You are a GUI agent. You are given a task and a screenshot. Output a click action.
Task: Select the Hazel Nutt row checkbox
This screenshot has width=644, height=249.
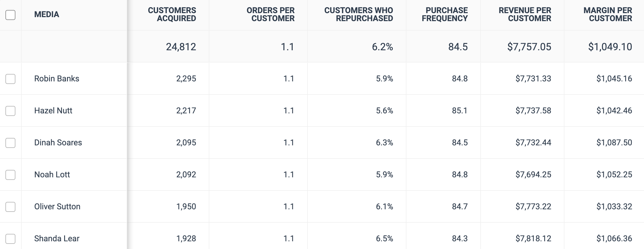[11, 111]
